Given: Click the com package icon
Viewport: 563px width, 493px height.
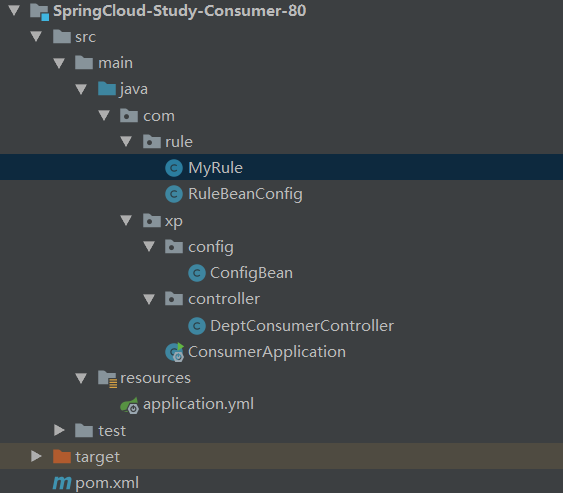Looking at the screenshot, I should point(129,116).
